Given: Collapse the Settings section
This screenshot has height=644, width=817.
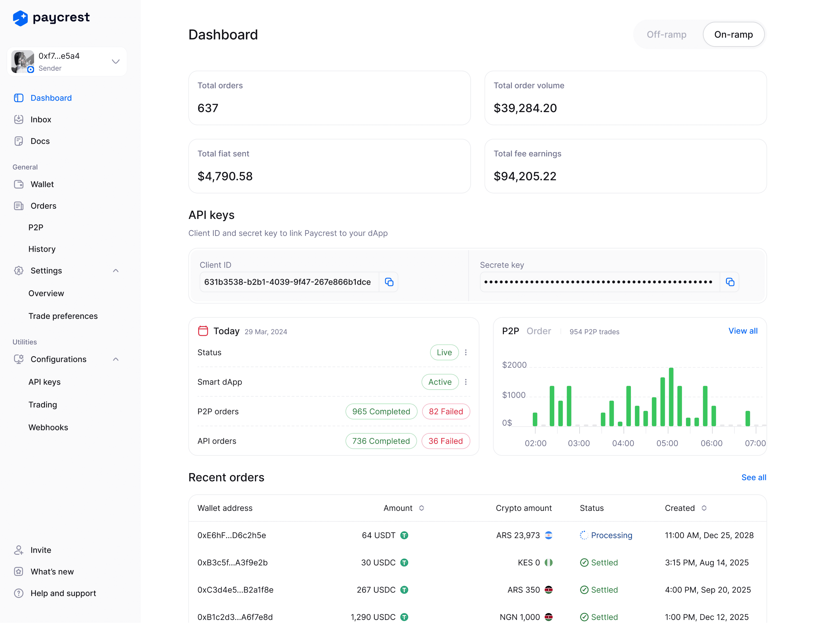Looking at the screenshot, I should [x=116, y=271].
